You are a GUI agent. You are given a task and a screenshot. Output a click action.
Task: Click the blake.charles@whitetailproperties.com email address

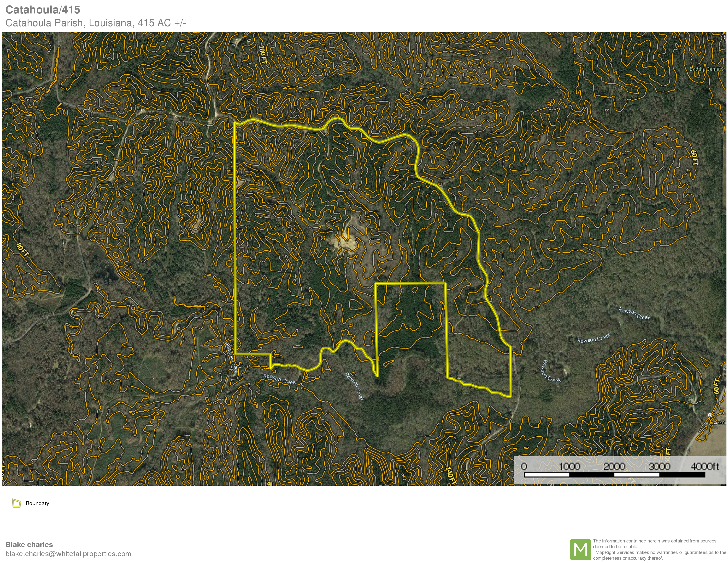click(68, 554)
